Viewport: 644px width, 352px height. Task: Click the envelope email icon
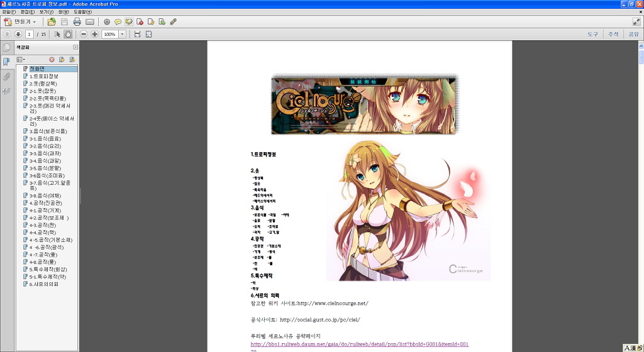pyautogui.click(x=90, y=21)
